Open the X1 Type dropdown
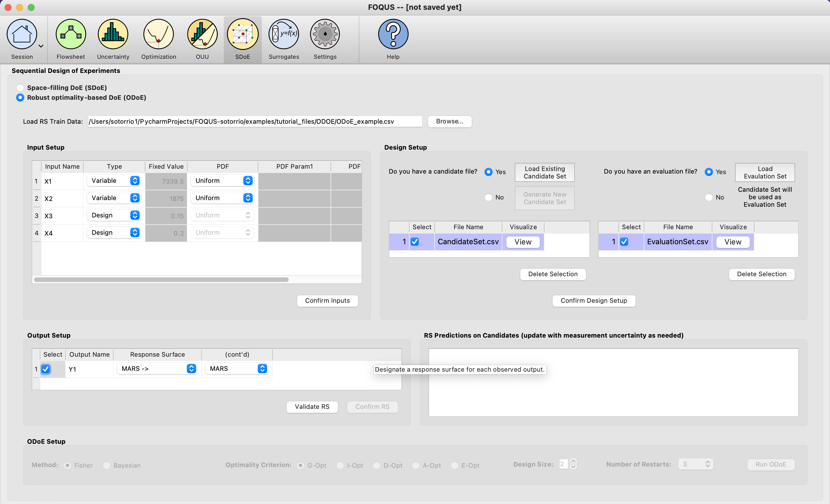 pyautogui.click(x=114, y=181)
